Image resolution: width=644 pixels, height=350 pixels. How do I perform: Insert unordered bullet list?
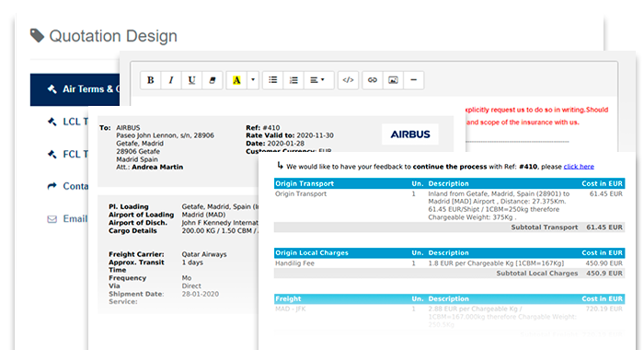click(x=272, y=80)
